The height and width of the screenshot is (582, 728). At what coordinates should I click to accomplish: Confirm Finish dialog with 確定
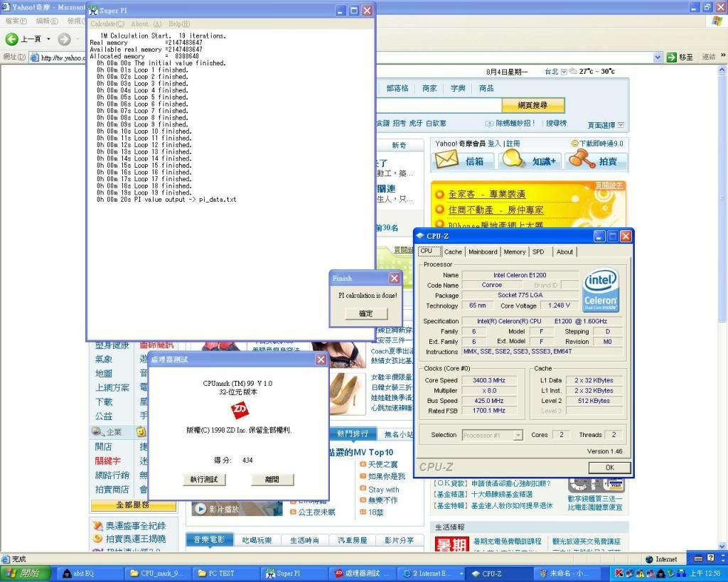coord(366,314)
